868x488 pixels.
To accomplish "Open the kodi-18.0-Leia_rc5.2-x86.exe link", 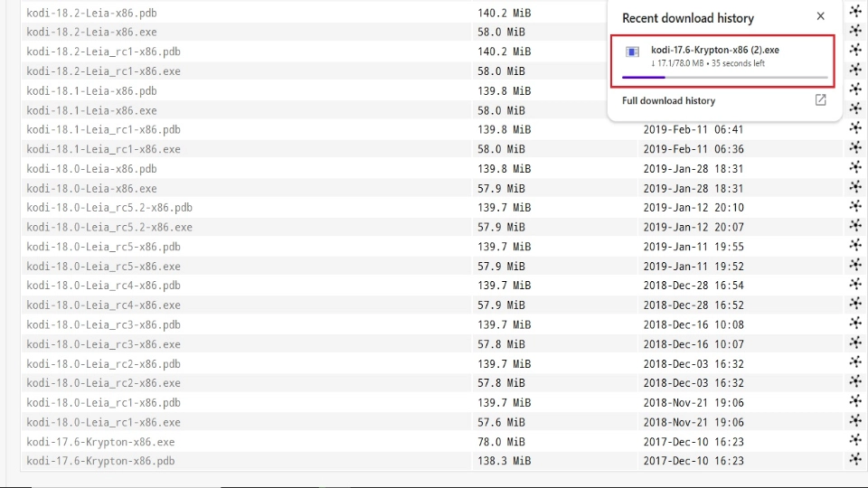I will coord(109,228).
